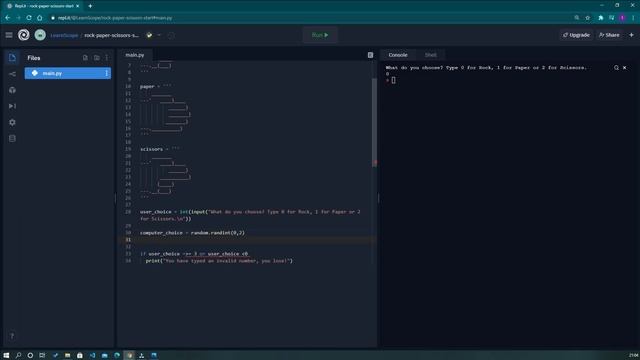Go to browser home page
Image resolution: width=640 pixels, height=360 pixels.
(x=40, y=18)
